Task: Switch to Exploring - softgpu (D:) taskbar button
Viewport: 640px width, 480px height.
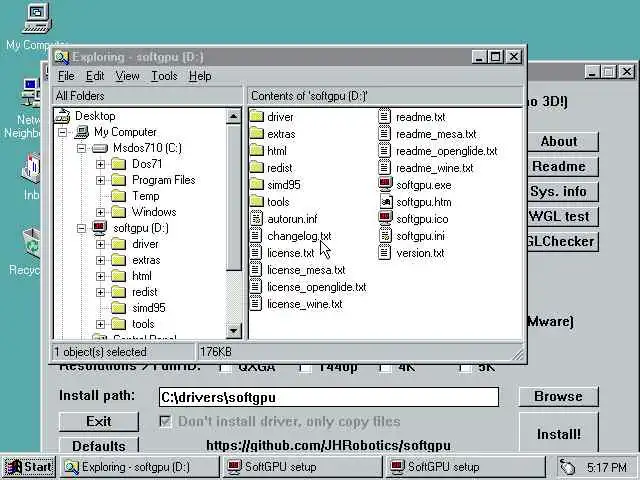Action: (x=140, y=467)
